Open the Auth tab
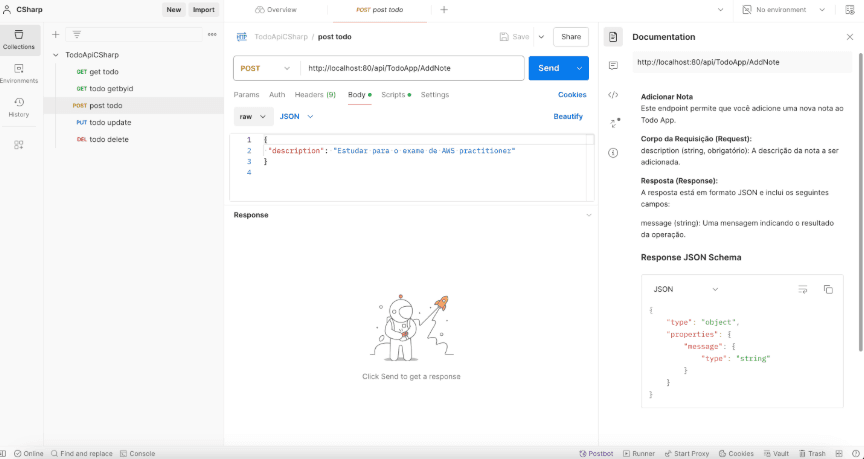 pos(277,95)
